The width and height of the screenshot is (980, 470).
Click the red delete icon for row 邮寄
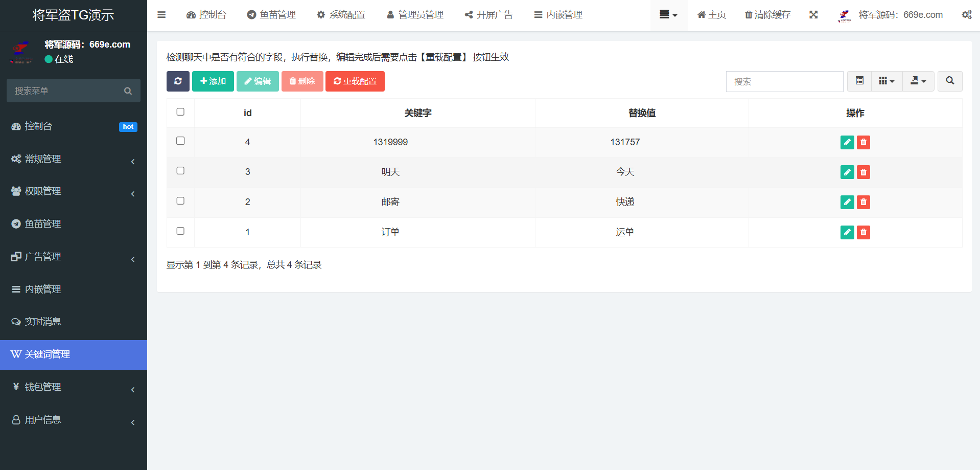tap(863, 202)
